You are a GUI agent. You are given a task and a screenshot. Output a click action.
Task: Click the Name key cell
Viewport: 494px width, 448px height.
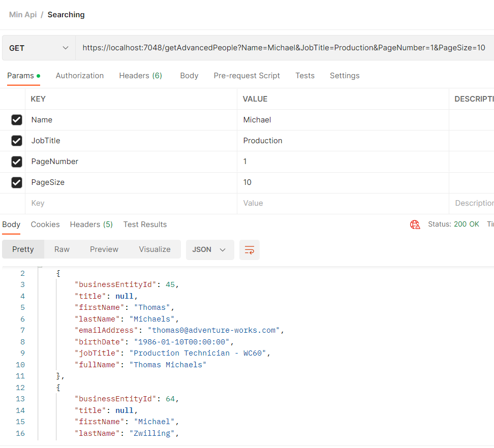[x=131, y=120]
